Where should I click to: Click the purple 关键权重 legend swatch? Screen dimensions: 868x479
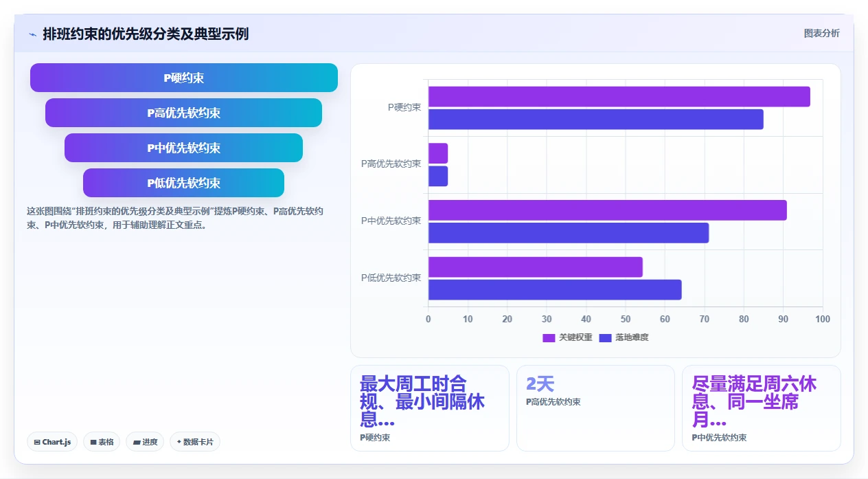(x=549, y=337)
